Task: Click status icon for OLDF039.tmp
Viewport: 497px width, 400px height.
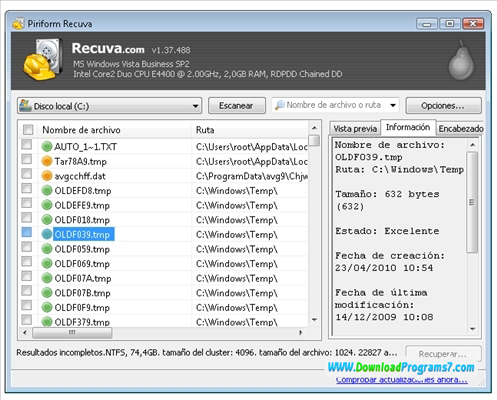Action: pyautogui.click(x=47, y=234)
